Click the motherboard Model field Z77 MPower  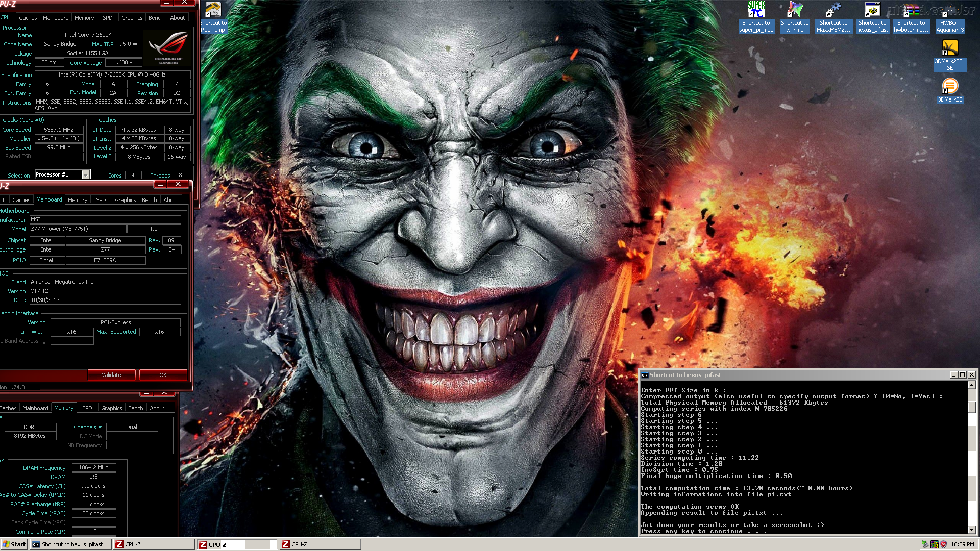[78, 229]
